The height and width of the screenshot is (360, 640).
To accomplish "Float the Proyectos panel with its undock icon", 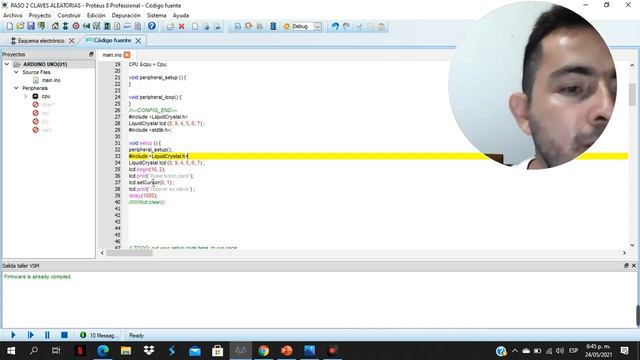I will (x=91, y=54).
